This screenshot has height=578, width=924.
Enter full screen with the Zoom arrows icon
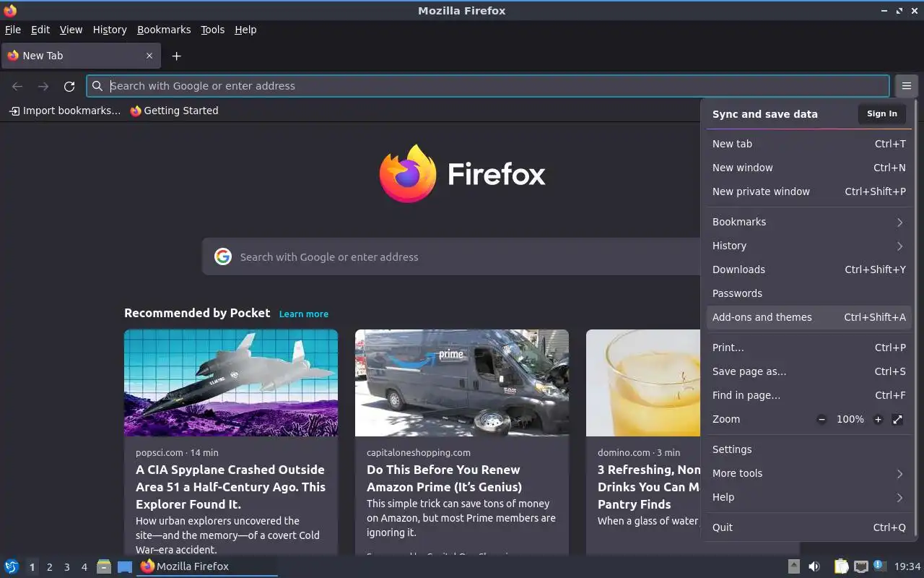point(897,419)
